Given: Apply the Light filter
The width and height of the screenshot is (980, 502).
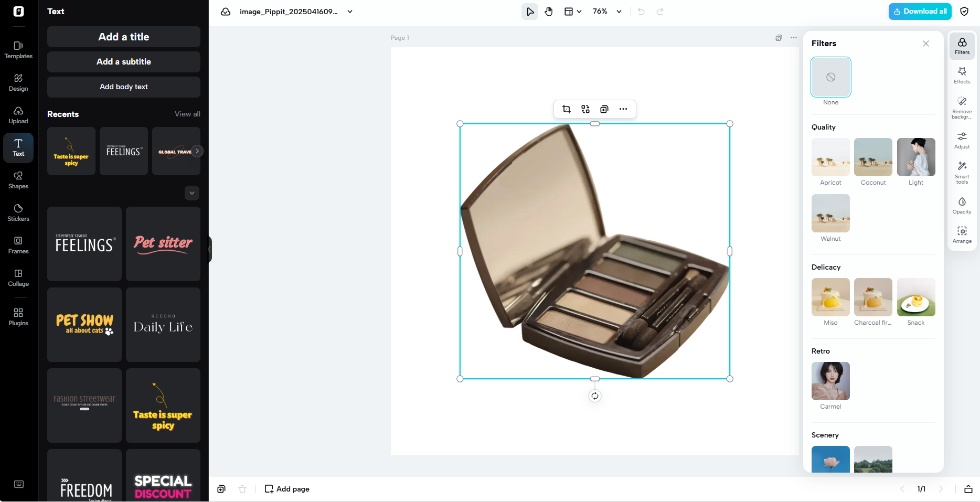Looking at the screenshot, I should (916, 157).
